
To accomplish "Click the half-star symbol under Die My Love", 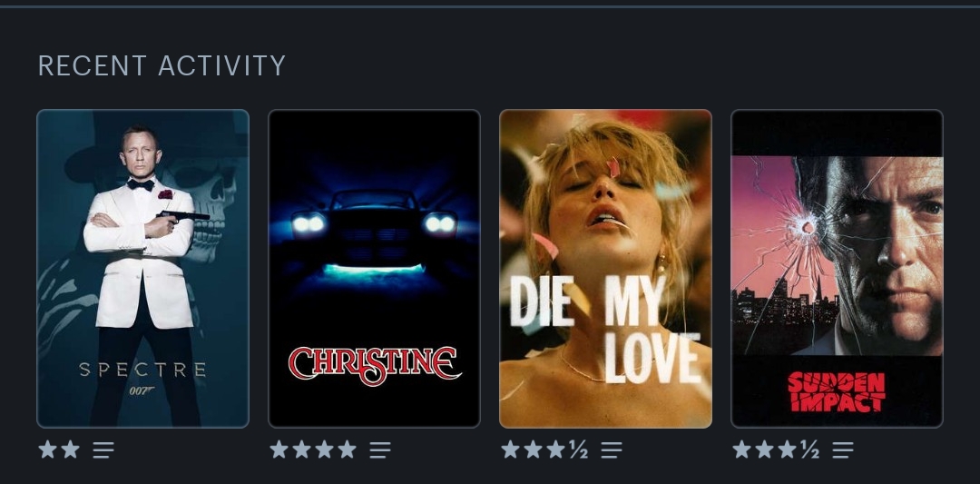I will pos(578,449).
